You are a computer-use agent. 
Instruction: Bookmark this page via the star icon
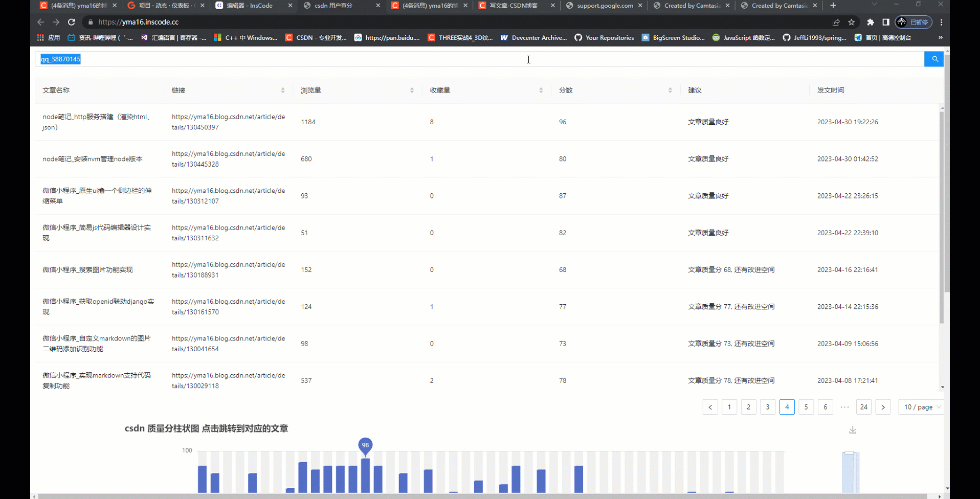(x=852, y=22)
